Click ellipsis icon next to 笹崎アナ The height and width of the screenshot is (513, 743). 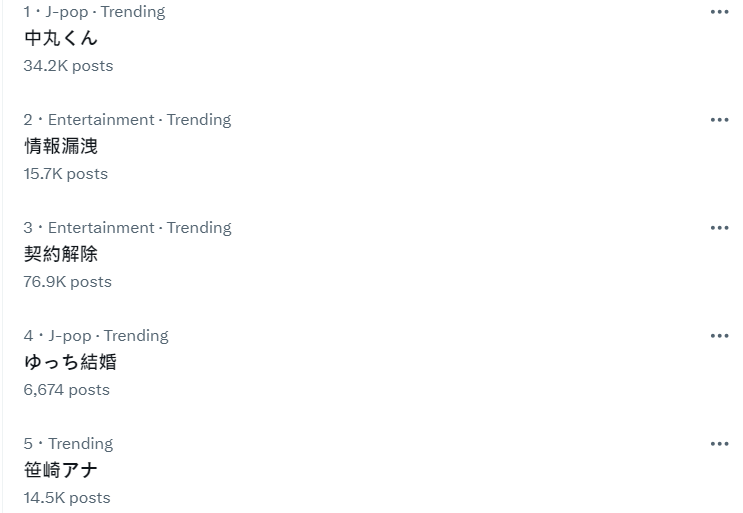(x=719, y=444)
